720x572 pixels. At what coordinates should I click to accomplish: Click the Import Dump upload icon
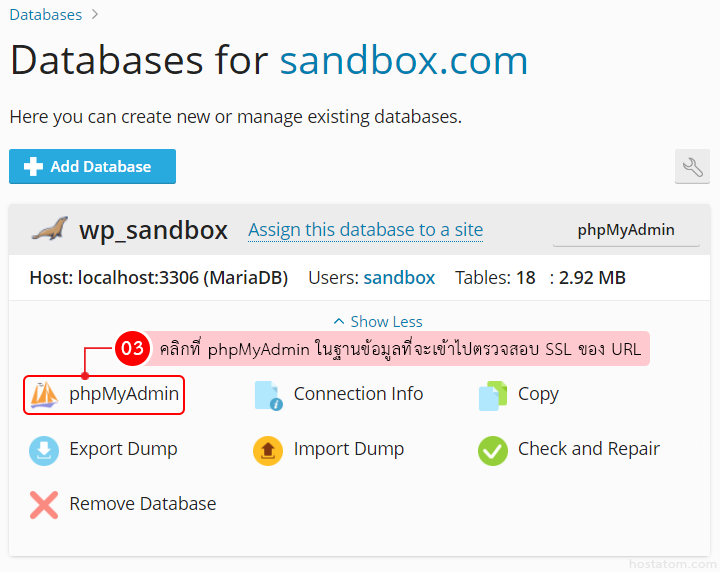coord(268,450)
